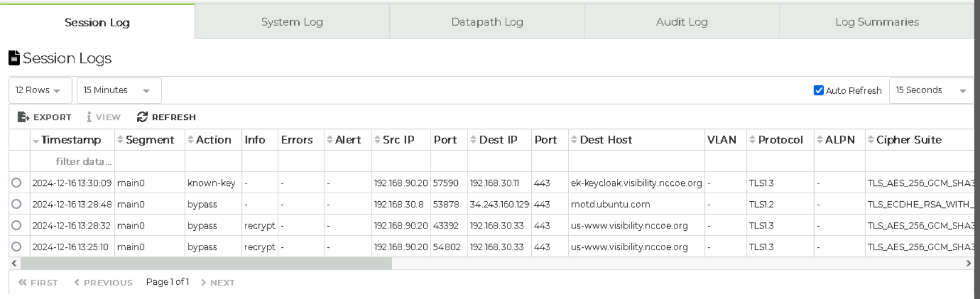Click the Export icon button
This screenshot has height=299, width=980.
click(x=23, y=117)
